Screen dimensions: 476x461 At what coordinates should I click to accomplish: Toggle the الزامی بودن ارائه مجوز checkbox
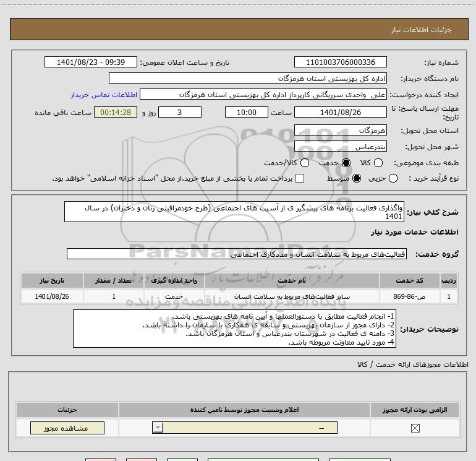[415, 428]
